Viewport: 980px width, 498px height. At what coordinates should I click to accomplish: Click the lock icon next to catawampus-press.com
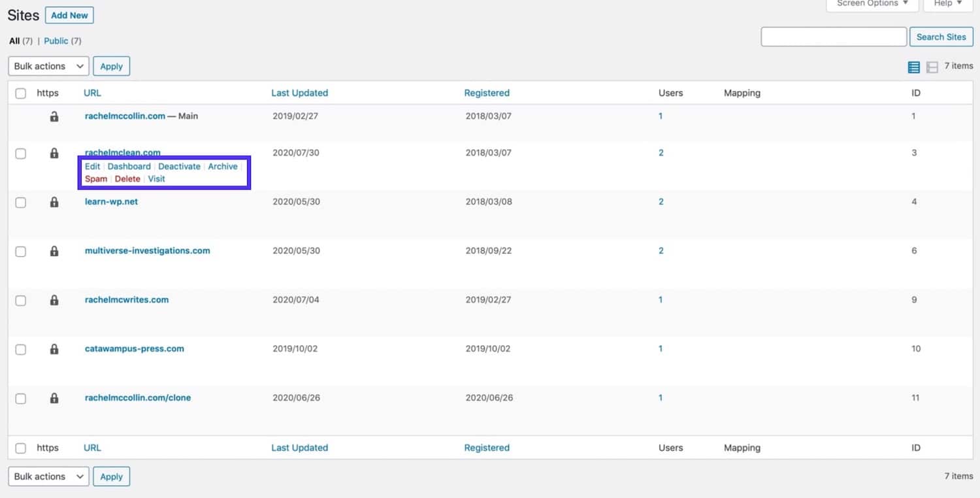[54, 350]
